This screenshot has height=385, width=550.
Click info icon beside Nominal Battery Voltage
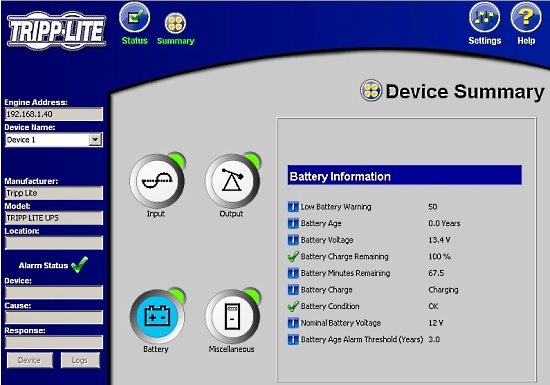[293, 323]
